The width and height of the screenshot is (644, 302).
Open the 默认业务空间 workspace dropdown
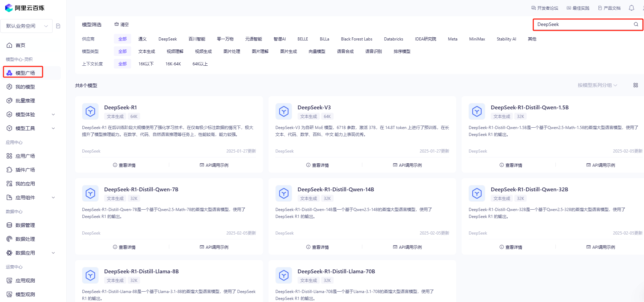coord(26,26)
